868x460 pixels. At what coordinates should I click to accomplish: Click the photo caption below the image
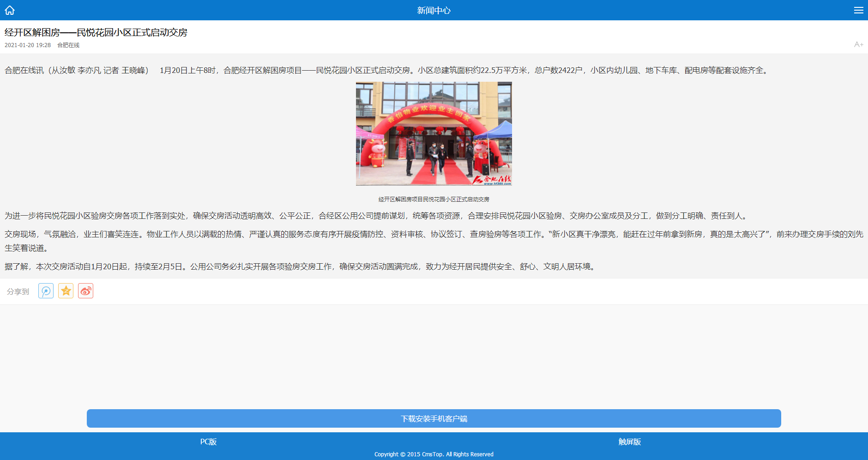tap(434, 200)
